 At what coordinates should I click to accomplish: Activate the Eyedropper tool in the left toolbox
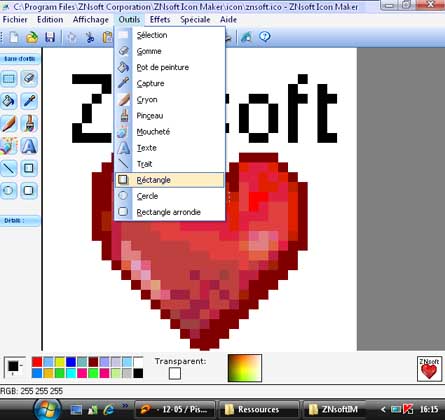(x=29, y=101)
